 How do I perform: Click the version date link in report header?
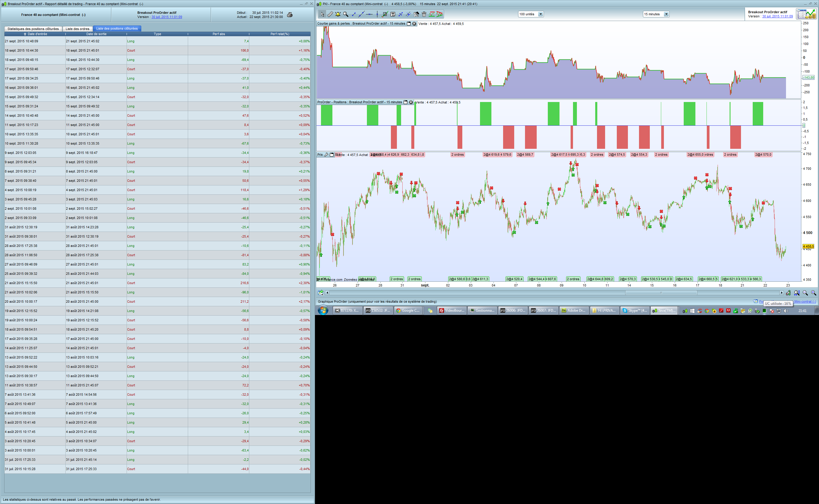tap(167, 17)
